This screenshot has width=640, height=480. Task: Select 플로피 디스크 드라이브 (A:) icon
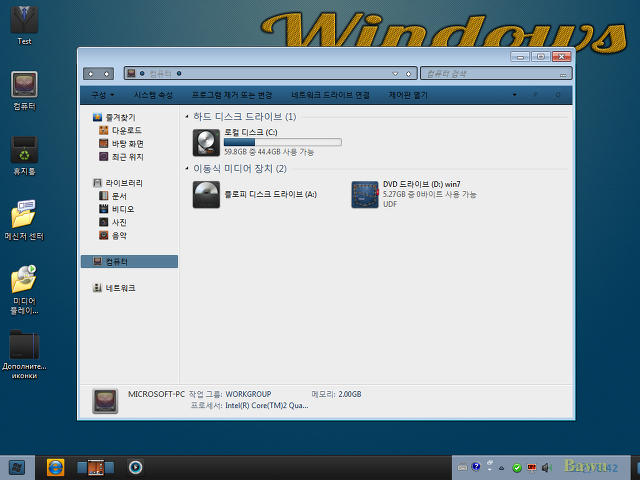coord(206,195)
